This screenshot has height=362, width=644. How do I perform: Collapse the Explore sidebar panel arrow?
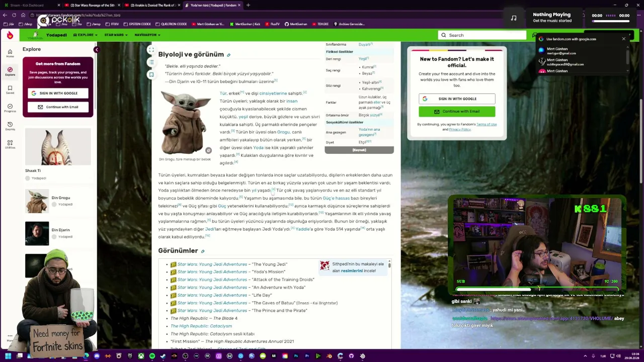(96, 49)
